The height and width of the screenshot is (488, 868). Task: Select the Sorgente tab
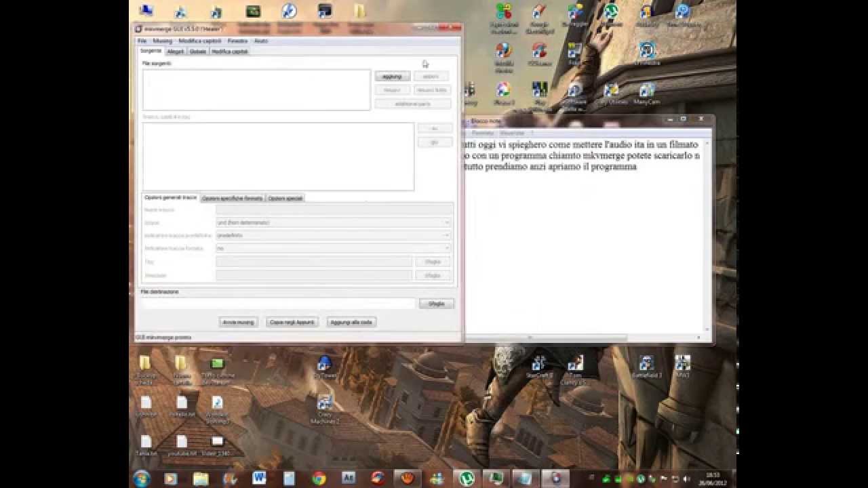(151, 51)
